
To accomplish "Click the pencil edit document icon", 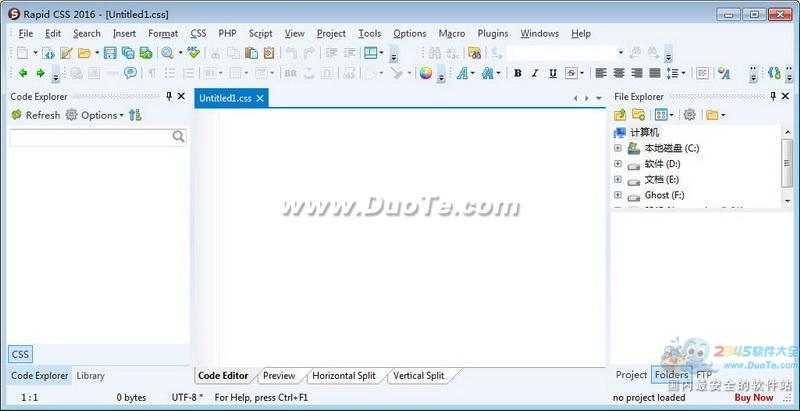I will coord(66,53).
